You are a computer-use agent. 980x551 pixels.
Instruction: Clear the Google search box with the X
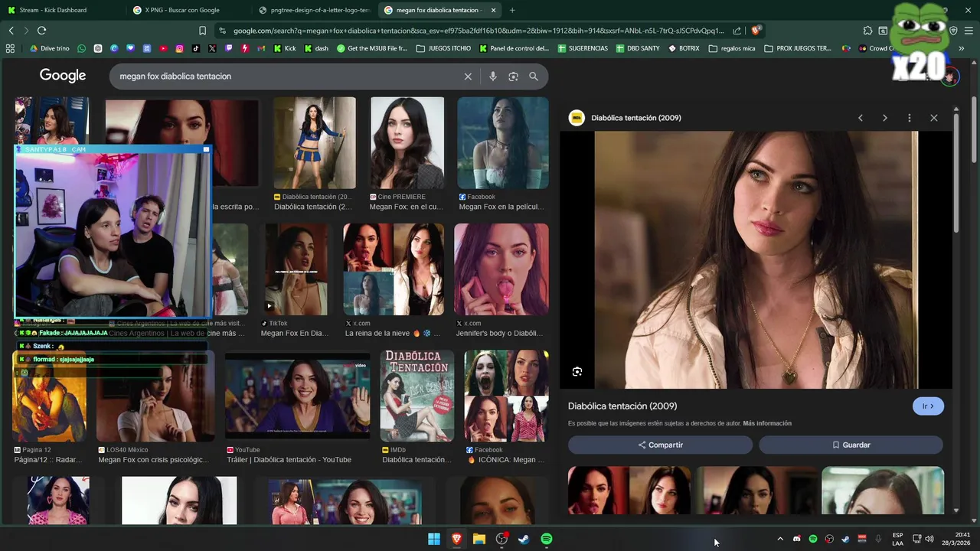click(468, 77)
